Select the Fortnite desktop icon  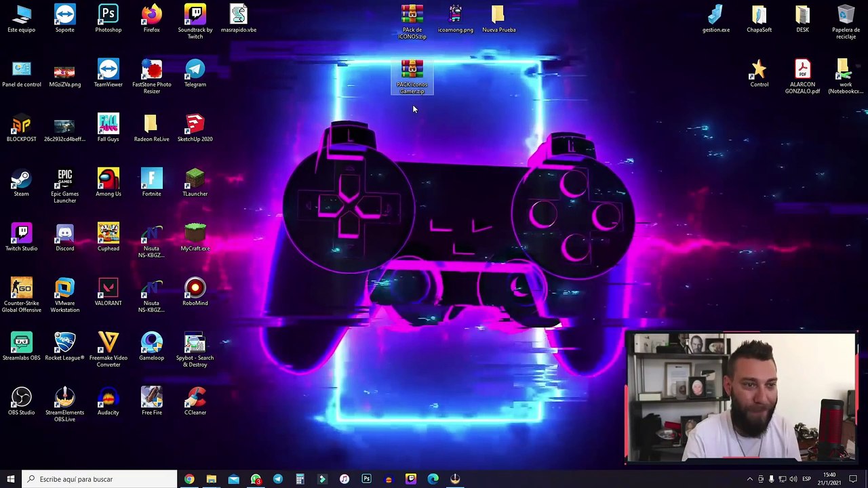(152, 183)
